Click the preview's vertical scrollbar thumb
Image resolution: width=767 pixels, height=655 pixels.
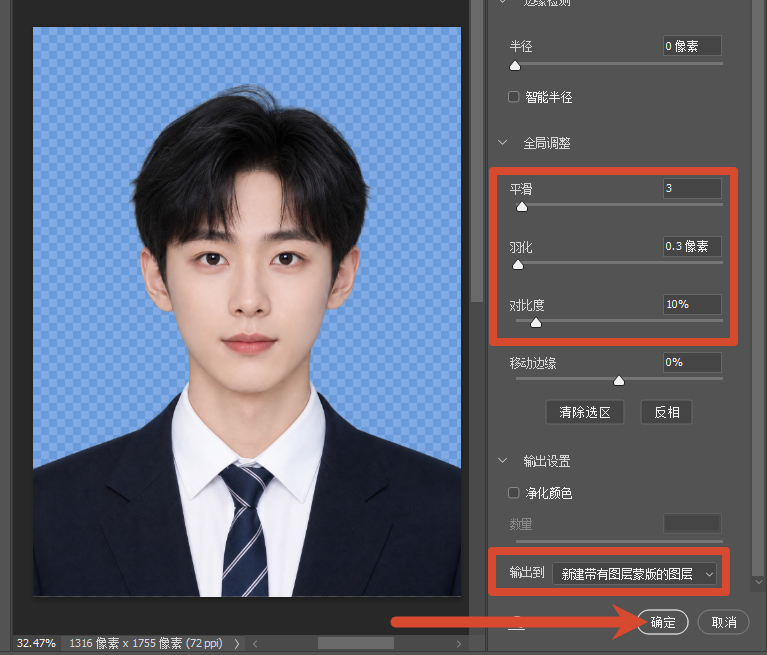coord(477,151)
